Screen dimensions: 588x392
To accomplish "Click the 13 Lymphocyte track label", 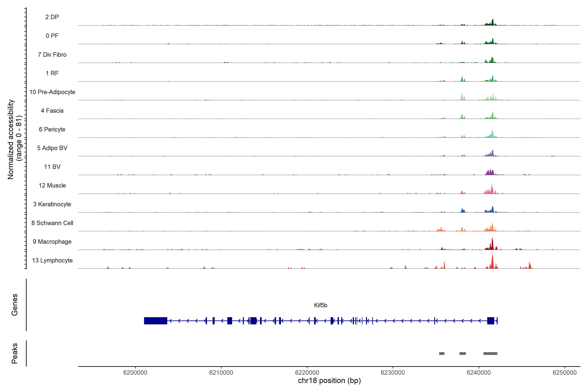I will (x=52, y=261).
